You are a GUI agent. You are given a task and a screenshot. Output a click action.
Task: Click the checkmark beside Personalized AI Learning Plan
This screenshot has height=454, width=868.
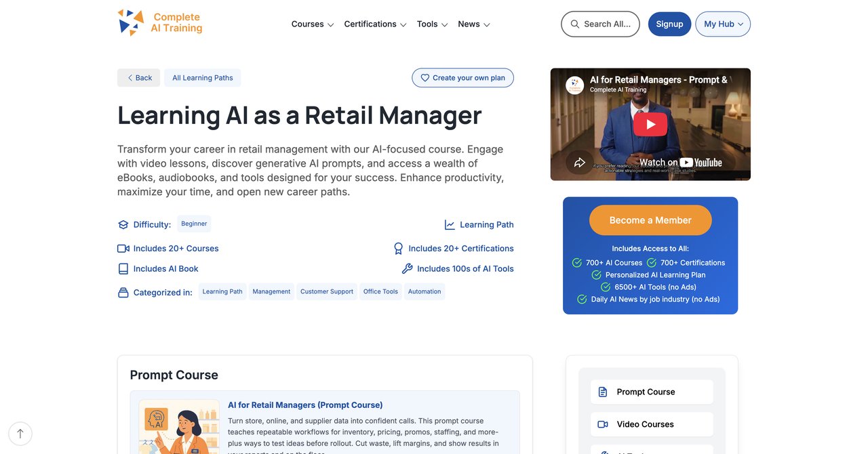coord(597,275)
